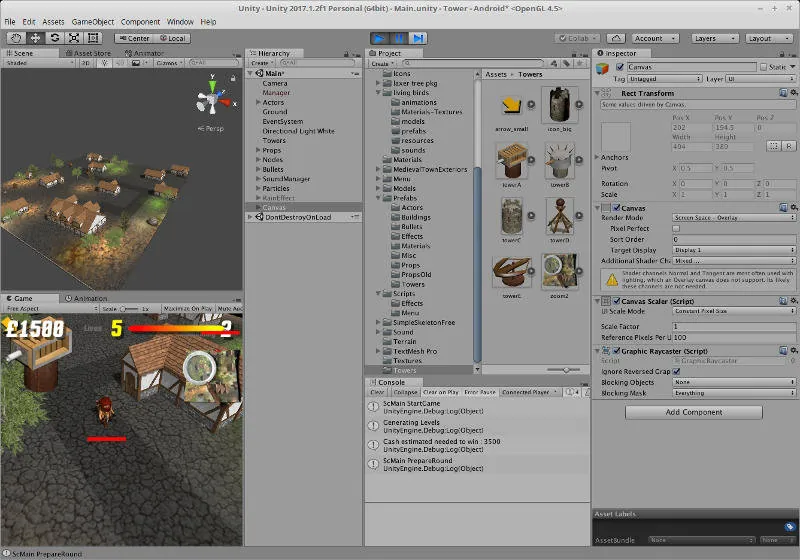Open Rect Transform help icon

783,93
